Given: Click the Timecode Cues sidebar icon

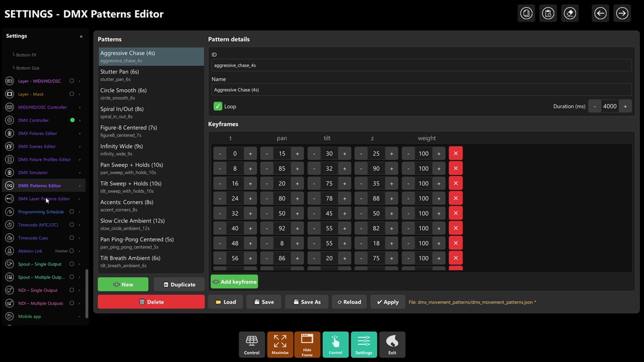Looking at the screenshot, I should [9, 238].
